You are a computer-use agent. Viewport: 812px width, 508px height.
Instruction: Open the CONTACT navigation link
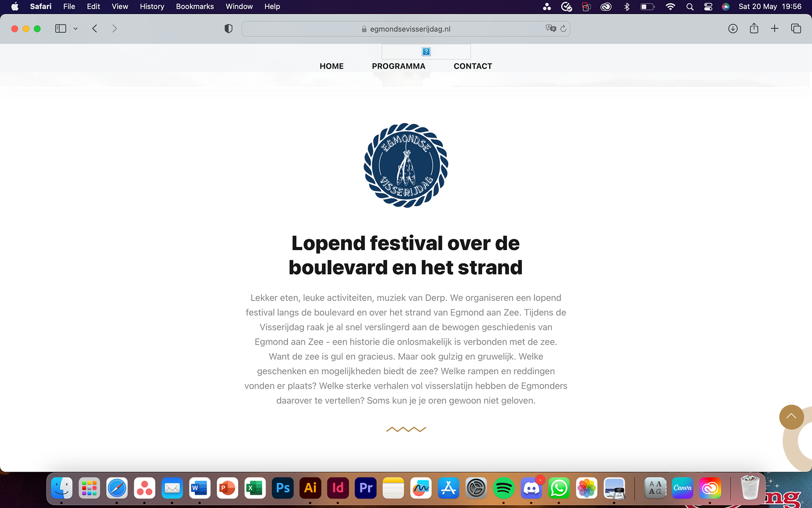472,66
